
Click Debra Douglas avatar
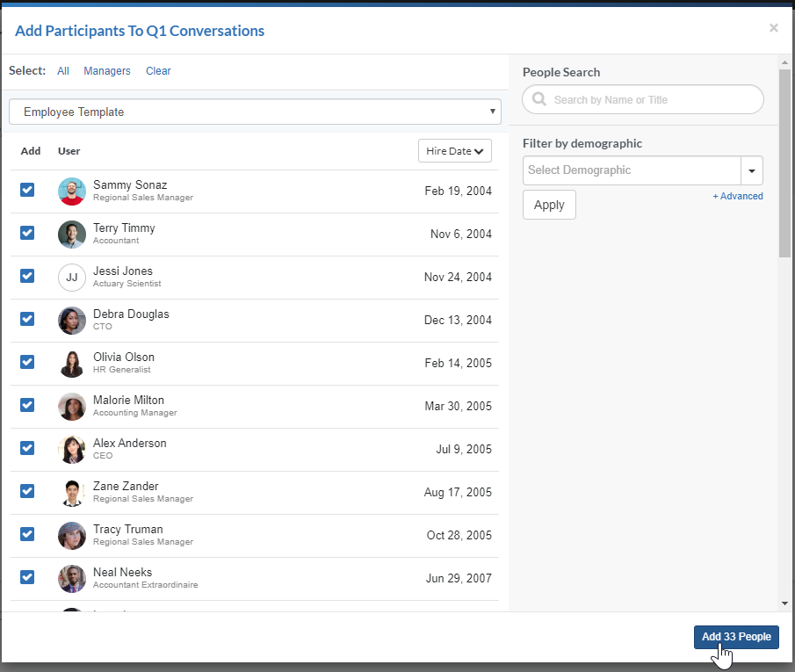(x=72, y=321)
